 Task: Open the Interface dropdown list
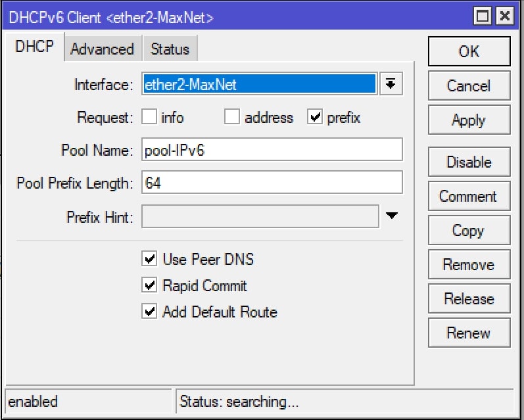(x=391, y=84)
